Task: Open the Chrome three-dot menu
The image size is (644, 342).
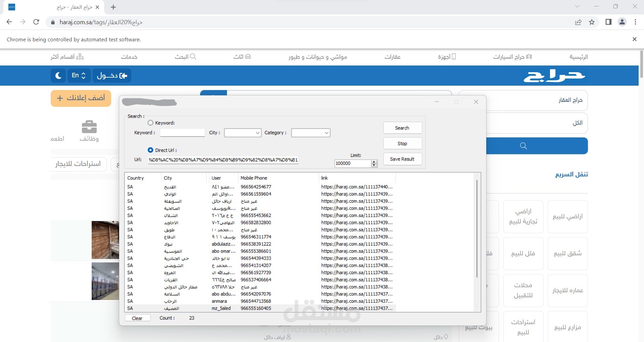Action: pyautogui.click(x=635, y=22)
